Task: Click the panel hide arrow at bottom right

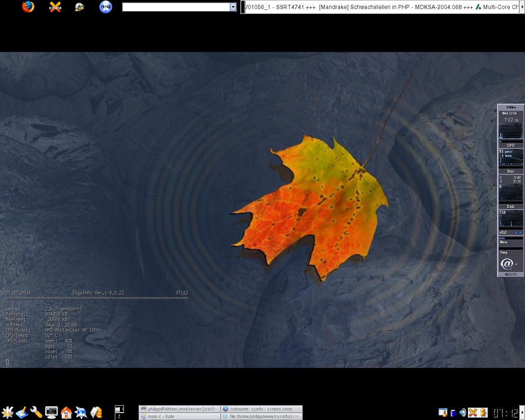Action: tap(522, 412)
